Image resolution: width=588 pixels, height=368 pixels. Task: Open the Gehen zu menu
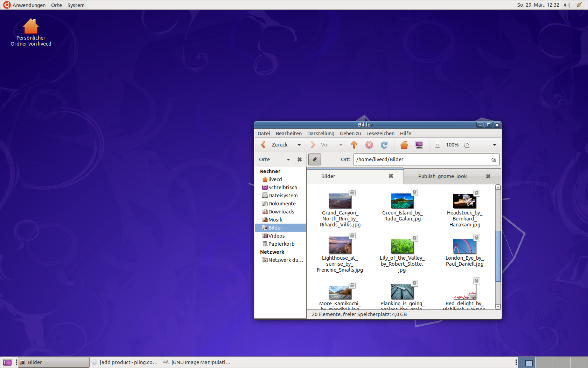[350, 134]
